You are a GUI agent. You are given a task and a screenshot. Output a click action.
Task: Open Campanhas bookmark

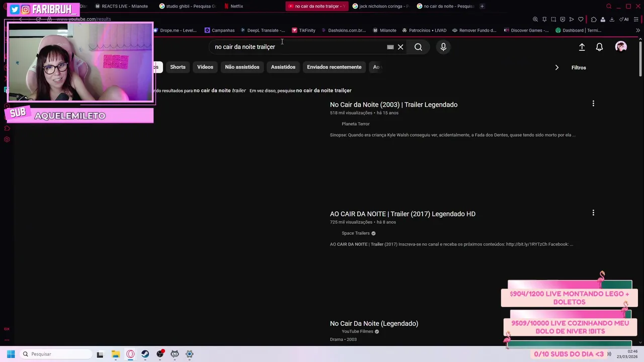(219, 30)
